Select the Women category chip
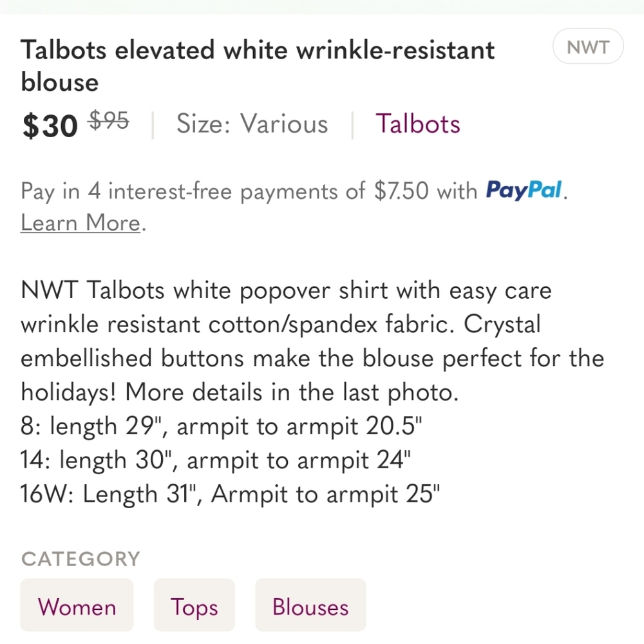This screenshot has width=644, height=644. (x=77, y=605)
